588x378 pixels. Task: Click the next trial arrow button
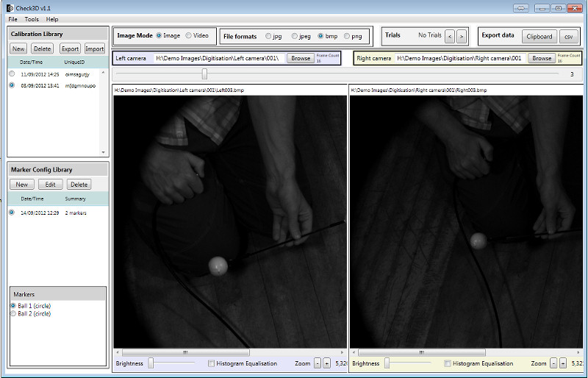pos(462,35)
